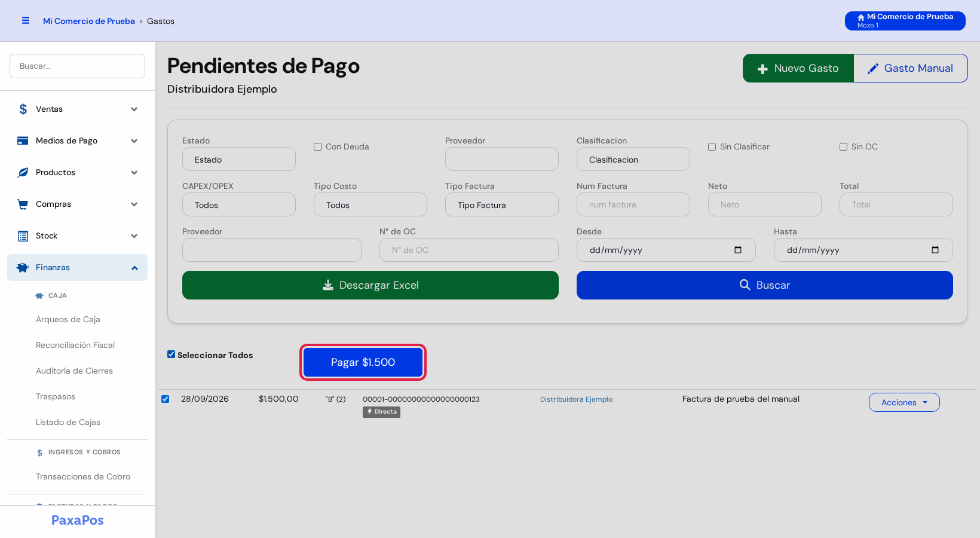Open the hamburger menu icon

[26, 21]
